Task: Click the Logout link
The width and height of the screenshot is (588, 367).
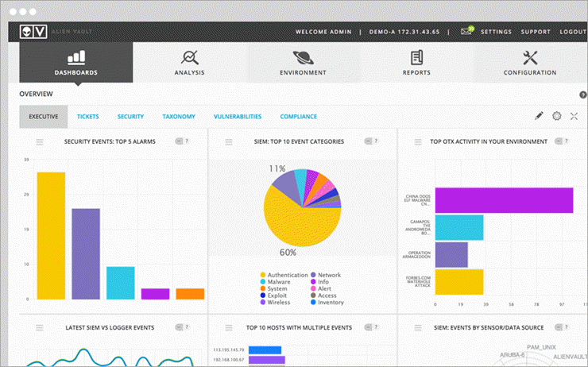Action: (572, 32)
